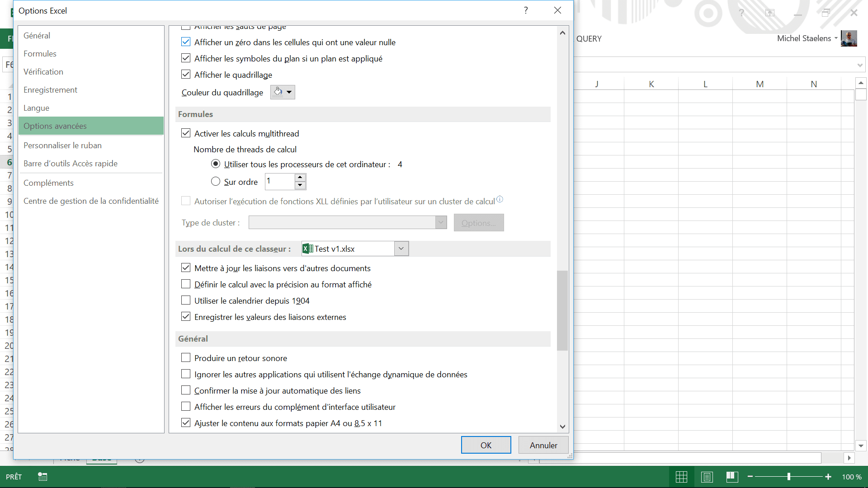Switch to Page Layout view icon

coord(707,477)
